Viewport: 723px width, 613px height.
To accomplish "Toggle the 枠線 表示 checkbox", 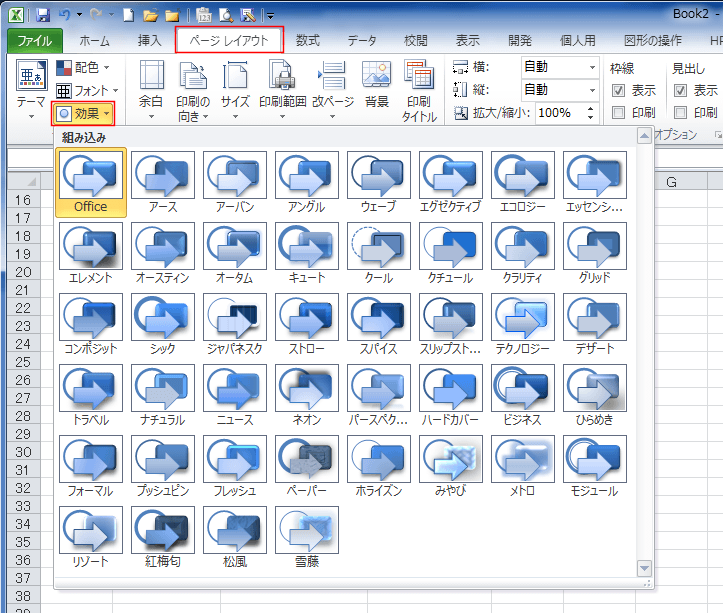I will tap(618, 91).
